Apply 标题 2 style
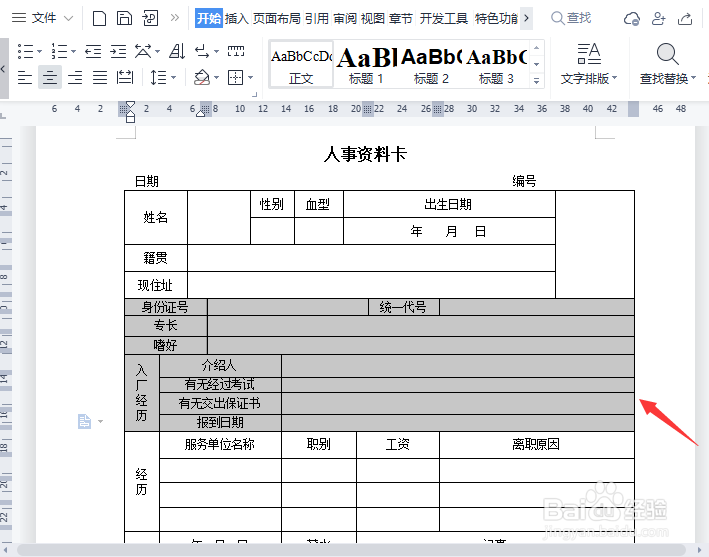Image resolution: width=709 pixels, height=557 pixels. point(431,64)
